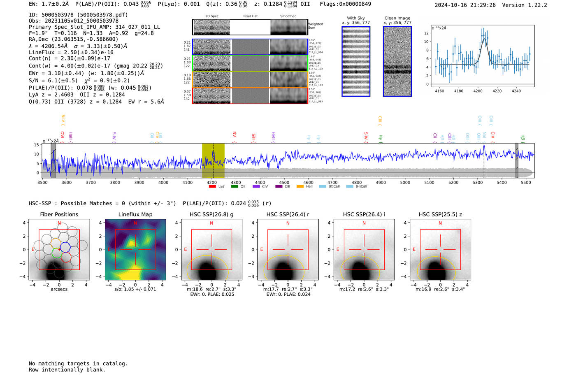Click the 'Smoothed' column heading
Viewport: 576px width, 392px height.
(x=288, y=16)
